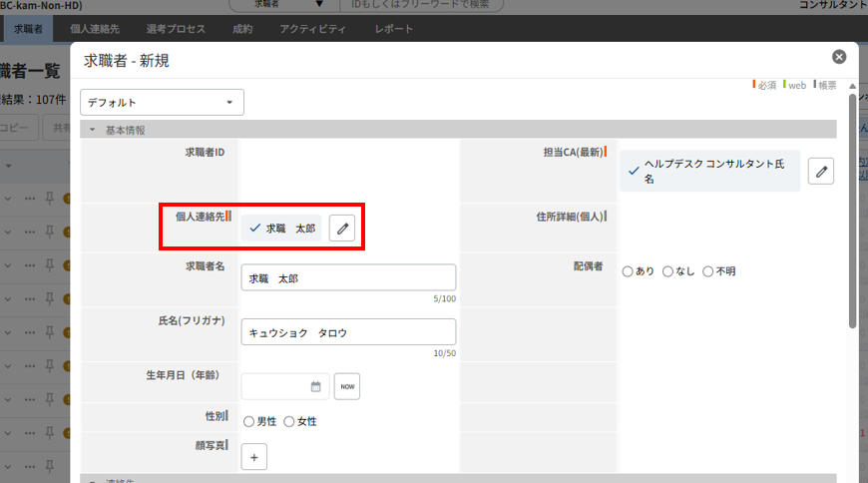Click the 氏名(フリガナ) input field
Screen dimensions: 868x483
(348, 332)
